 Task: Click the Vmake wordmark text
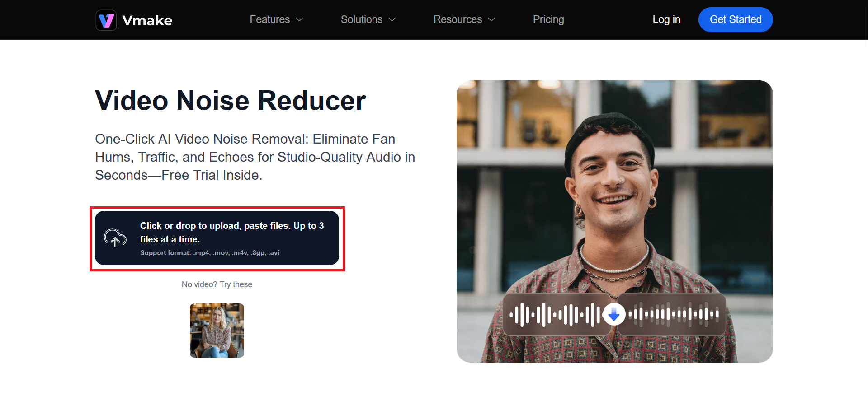[147, 21]
